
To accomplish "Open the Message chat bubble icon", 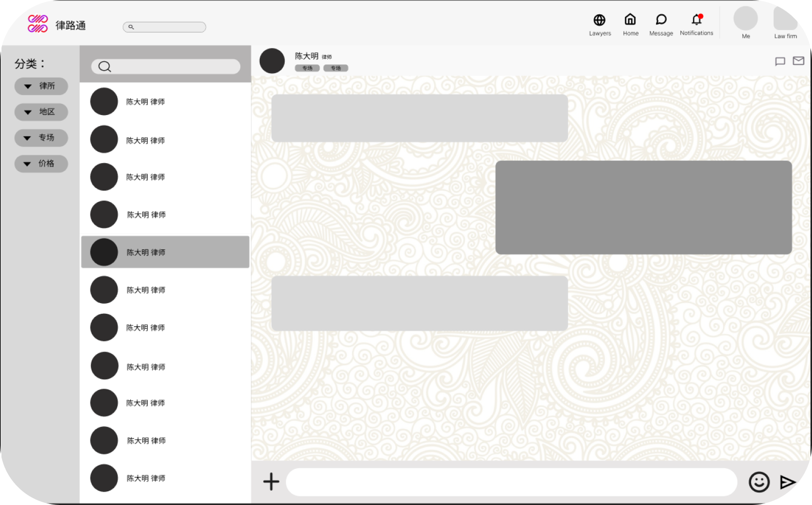I will coord(661,20).
